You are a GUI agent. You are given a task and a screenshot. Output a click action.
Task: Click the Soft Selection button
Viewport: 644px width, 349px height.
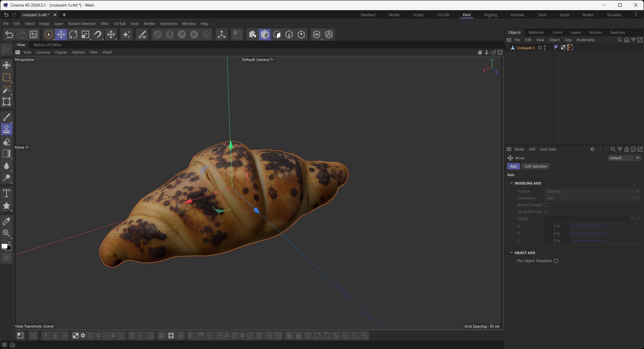click(x=535, y=166)
